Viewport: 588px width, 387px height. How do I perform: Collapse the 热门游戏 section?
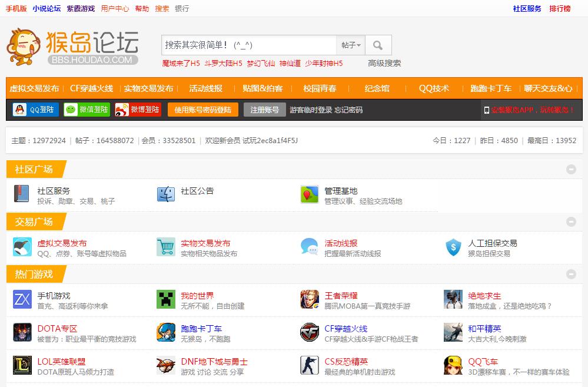click(570, 274)
